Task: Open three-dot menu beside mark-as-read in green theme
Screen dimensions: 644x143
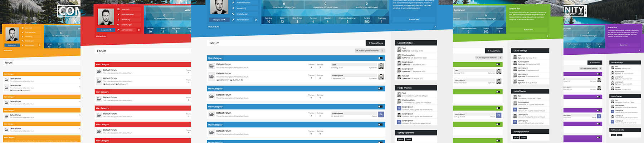Action: [x=500, y=58]
